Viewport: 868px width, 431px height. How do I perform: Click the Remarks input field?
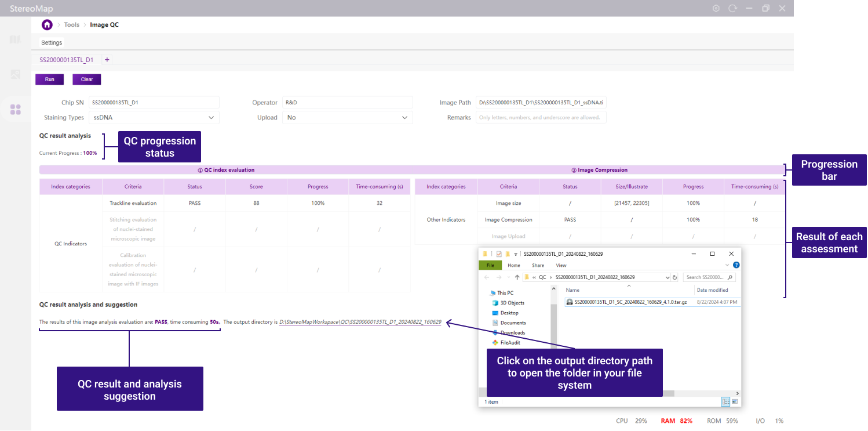pos(541,118)
